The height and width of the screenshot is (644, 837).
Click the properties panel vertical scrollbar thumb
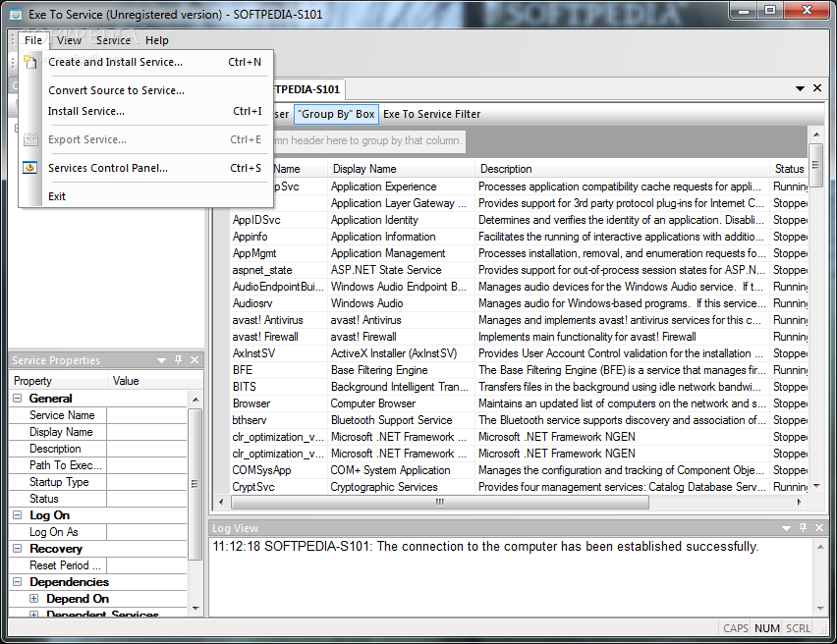(195, 484)
